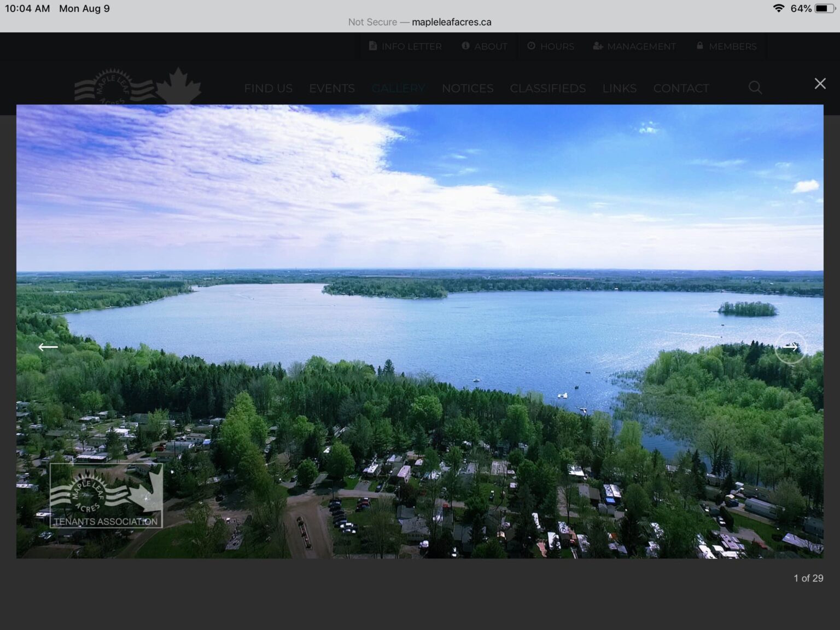840x630 pixels.
Task: Tap the mapleleafacres.ca address bar
Action: (420, 22)
